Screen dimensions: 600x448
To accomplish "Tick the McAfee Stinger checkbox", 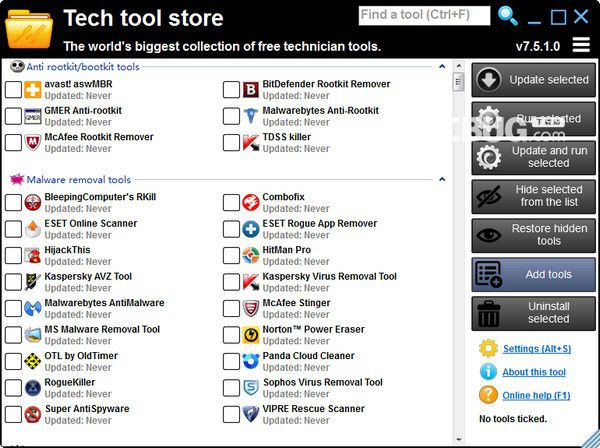I will click(232, 308).
